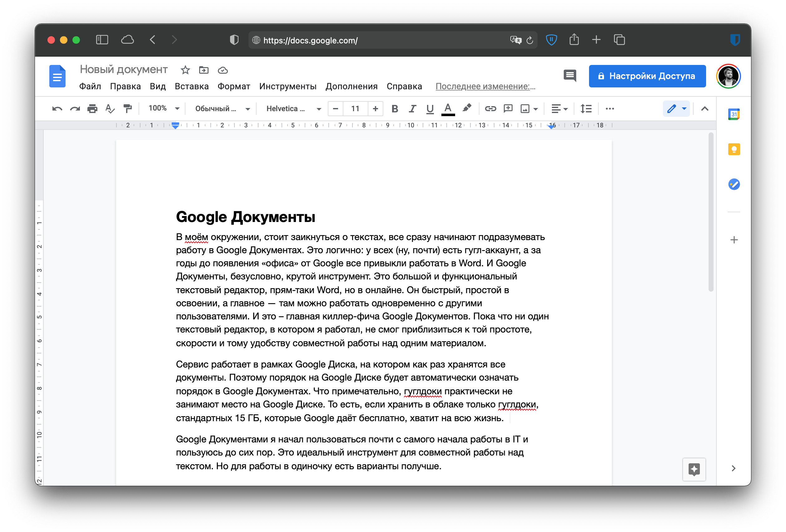786x532 pixels.
Task: Open Google Tasks in side panel
Action: pyautogui.click(x=734, y=184)
